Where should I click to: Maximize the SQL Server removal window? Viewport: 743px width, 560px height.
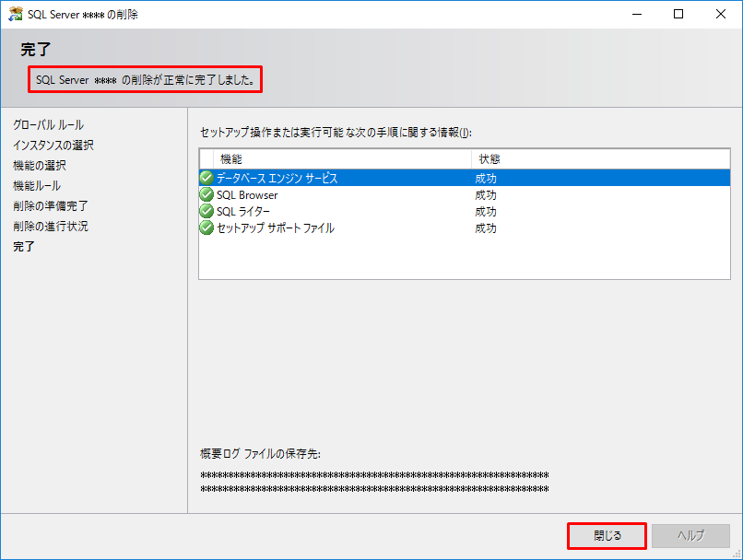coord(678,14)
